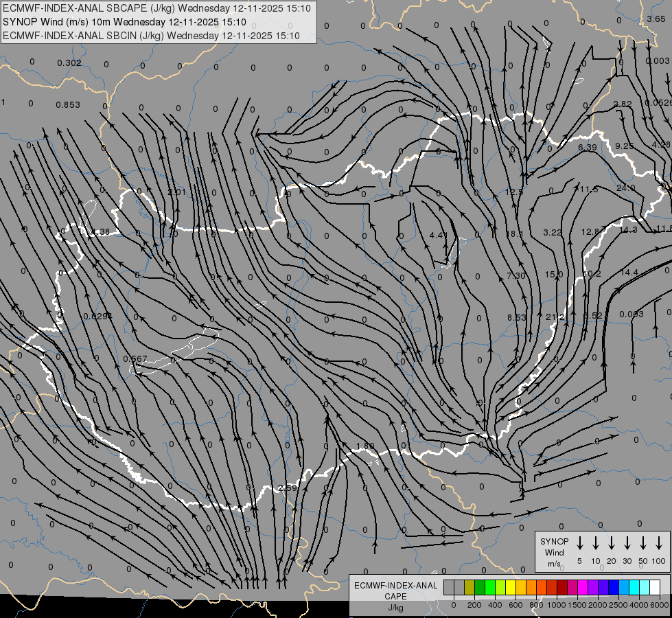This screenshot has width=672, height=618.
Task: Click the 30 m/s wind arrow in legend
Action: tap(627, 543)
